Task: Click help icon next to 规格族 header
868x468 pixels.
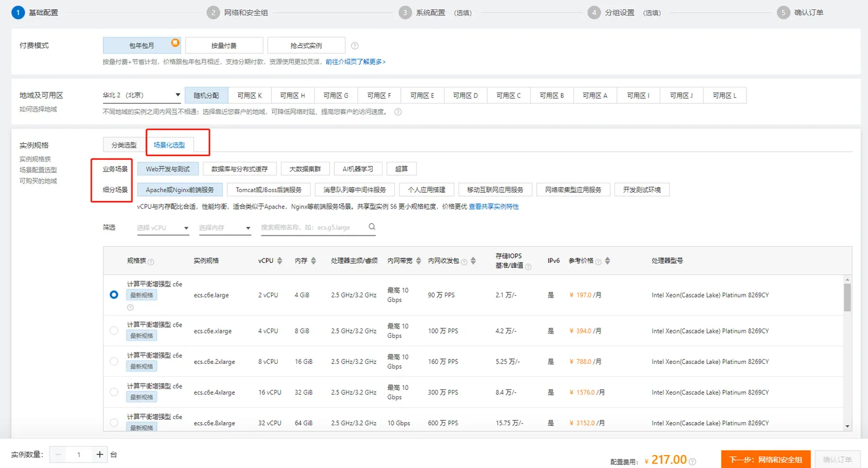Action: (151, 262)
